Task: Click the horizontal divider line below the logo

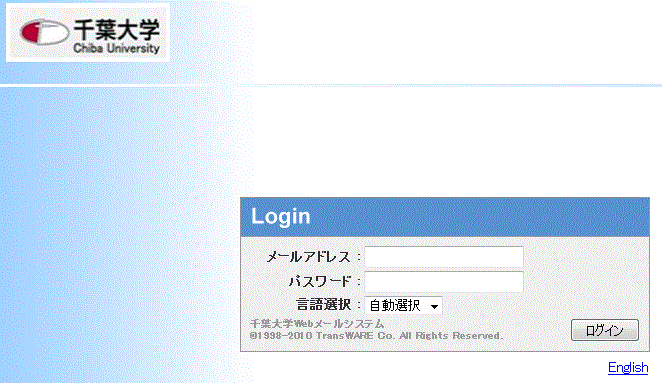Action: point(331,86)
